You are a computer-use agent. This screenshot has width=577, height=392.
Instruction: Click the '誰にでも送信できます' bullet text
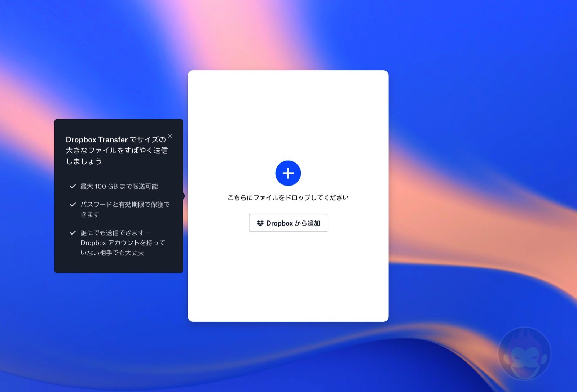click(x=123, y=242)
